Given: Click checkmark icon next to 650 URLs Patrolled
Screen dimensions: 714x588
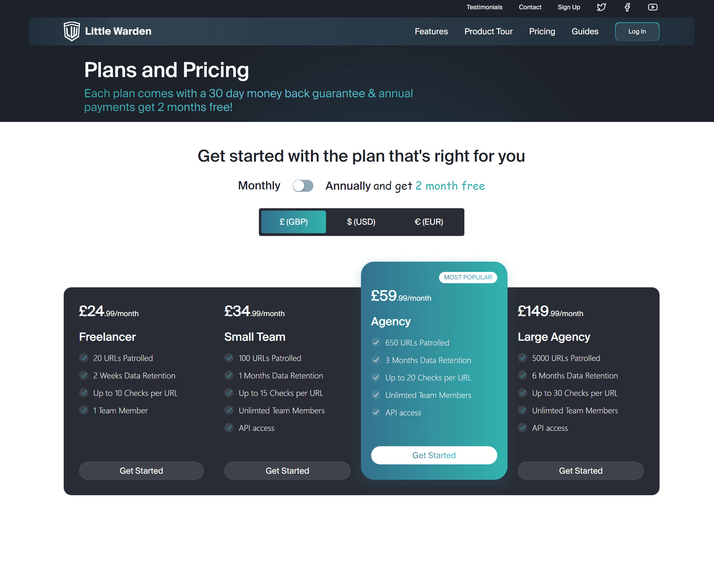Looking at the screenshot, I should coord(376,342).
